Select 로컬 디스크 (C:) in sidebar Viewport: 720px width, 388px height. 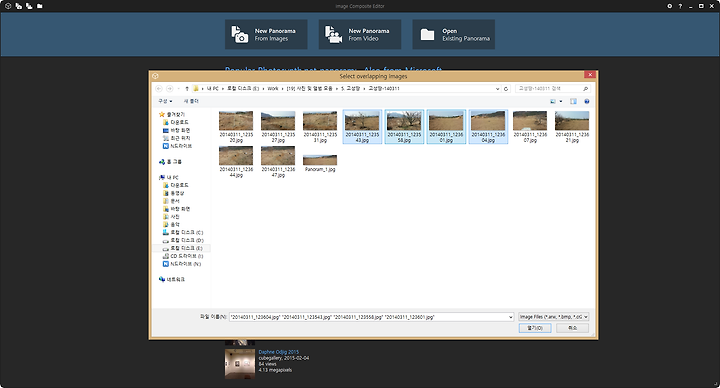tap(183, 232)
